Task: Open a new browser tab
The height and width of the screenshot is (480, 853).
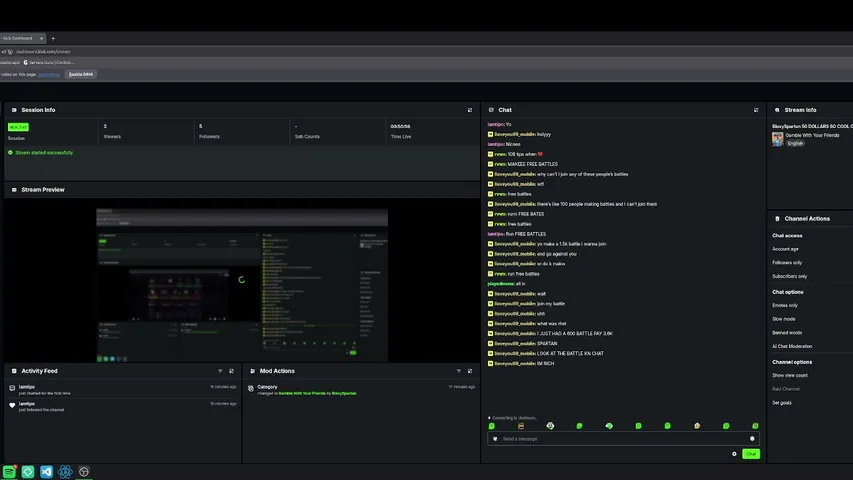Action: click(53, 39)
